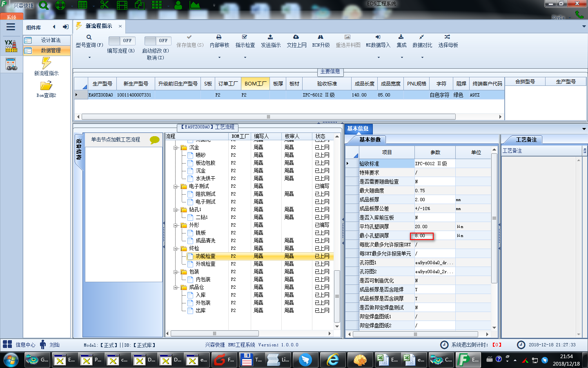This screenshot has width=588, height=368.
Task: Select 成品清洗 in process tree
Action: click(205, 241)
